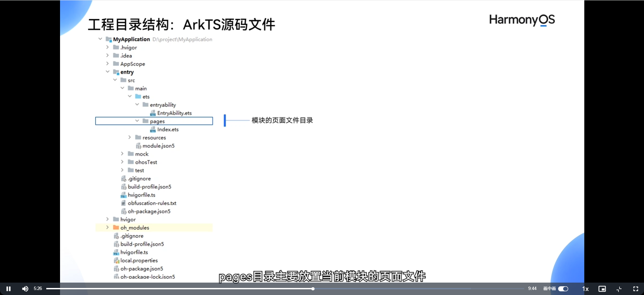This screenshot has width=644, height=295.
Task: Open picture-in-picture mini player
Action: click(x=602, y=289)
